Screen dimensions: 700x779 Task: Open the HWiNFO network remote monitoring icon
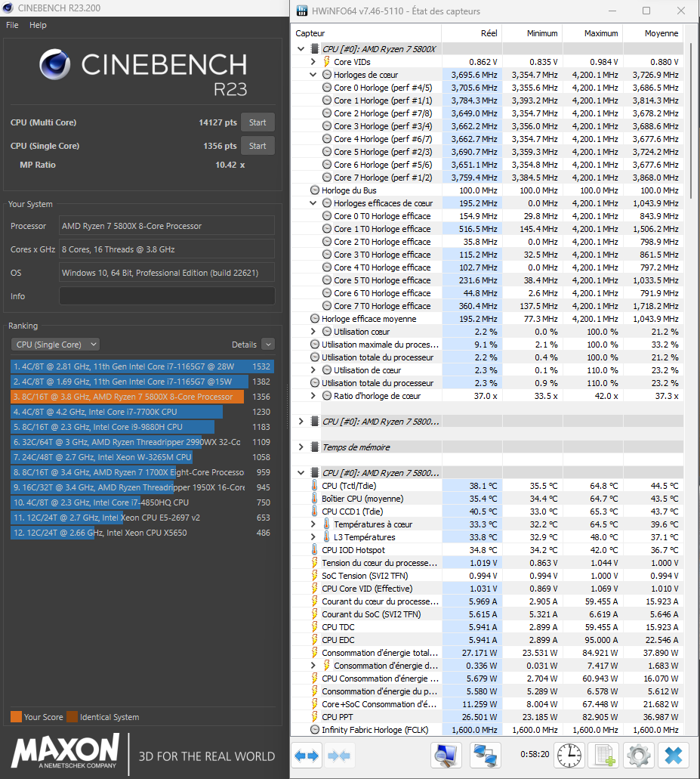[x=485, y=756]
